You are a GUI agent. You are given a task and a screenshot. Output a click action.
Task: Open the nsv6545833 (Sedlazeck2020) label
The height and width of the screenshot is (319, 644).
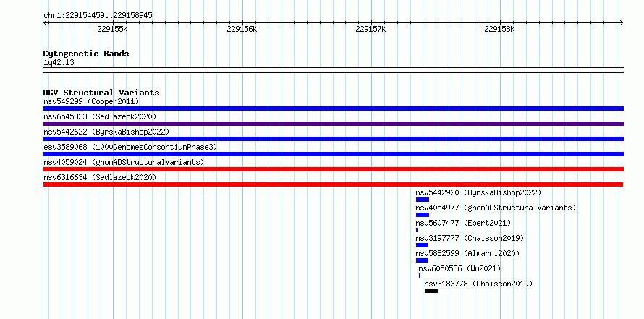[100, 116]
